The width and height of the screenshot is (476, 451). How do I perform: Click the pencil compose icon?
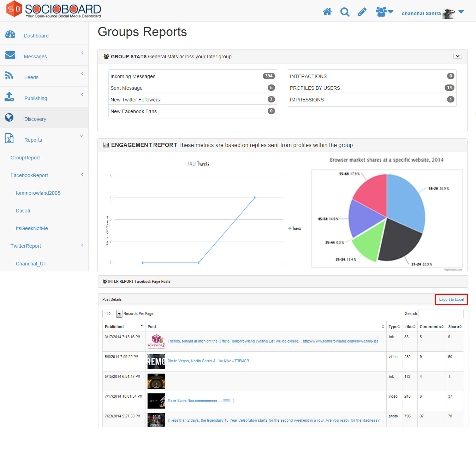point(362,12)
